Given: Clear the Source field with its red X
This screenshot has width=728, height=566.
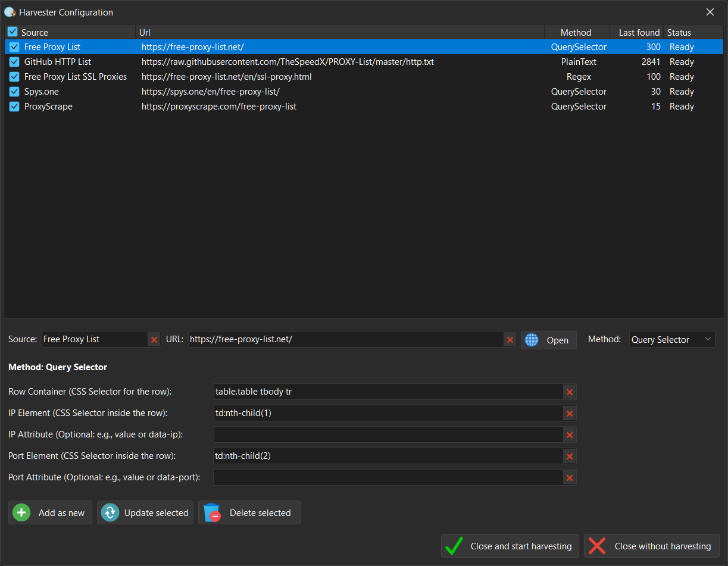Looking at the screenshot, I should pos(154,340).
